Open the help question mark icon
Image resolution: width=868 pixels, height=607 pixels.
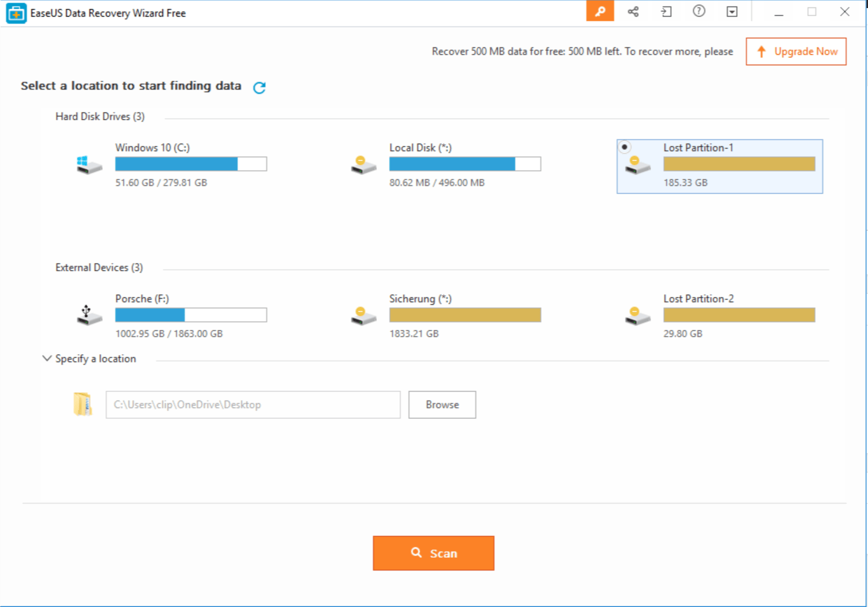(x=699, y=12)
